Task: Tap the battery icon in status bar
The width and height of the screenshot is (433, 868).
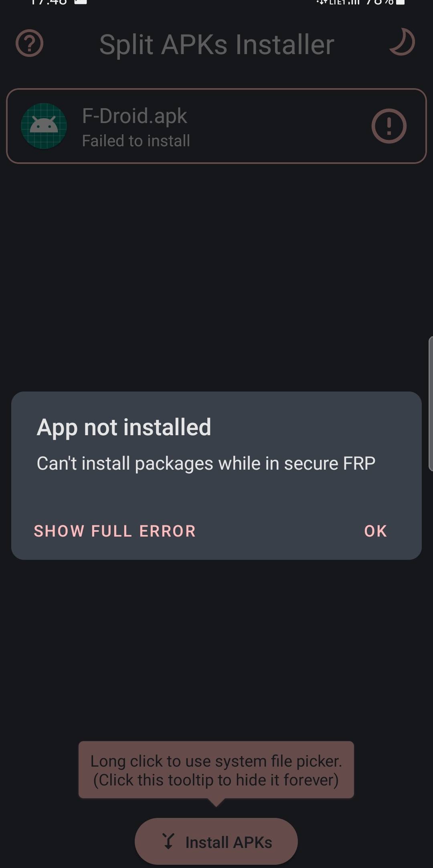Action: 400,2
